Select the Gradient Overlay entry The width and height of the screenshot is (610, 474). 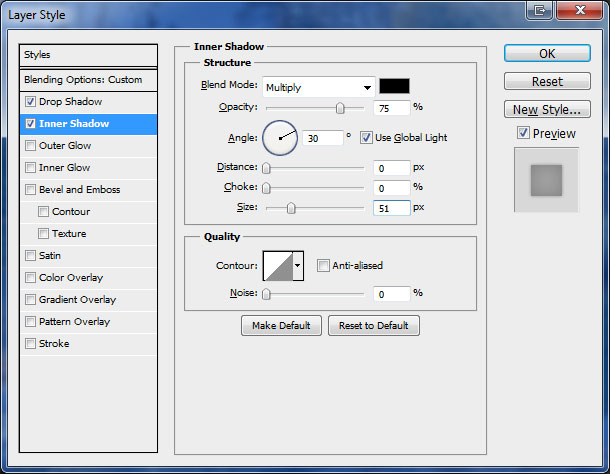[x=77, y=300]
